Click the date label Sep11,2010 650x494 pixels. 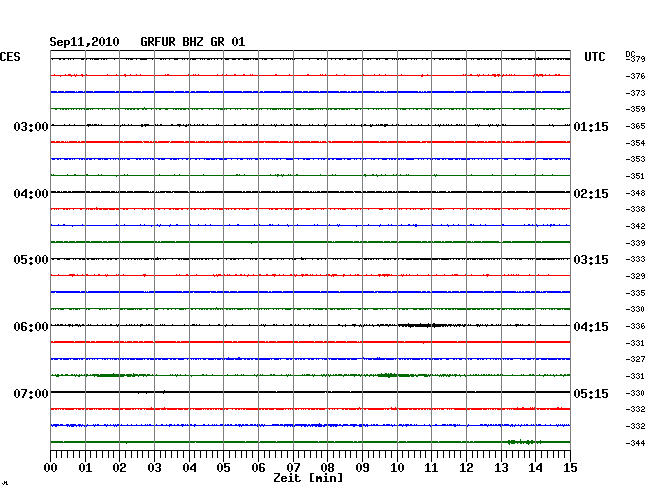pos(84,42)
